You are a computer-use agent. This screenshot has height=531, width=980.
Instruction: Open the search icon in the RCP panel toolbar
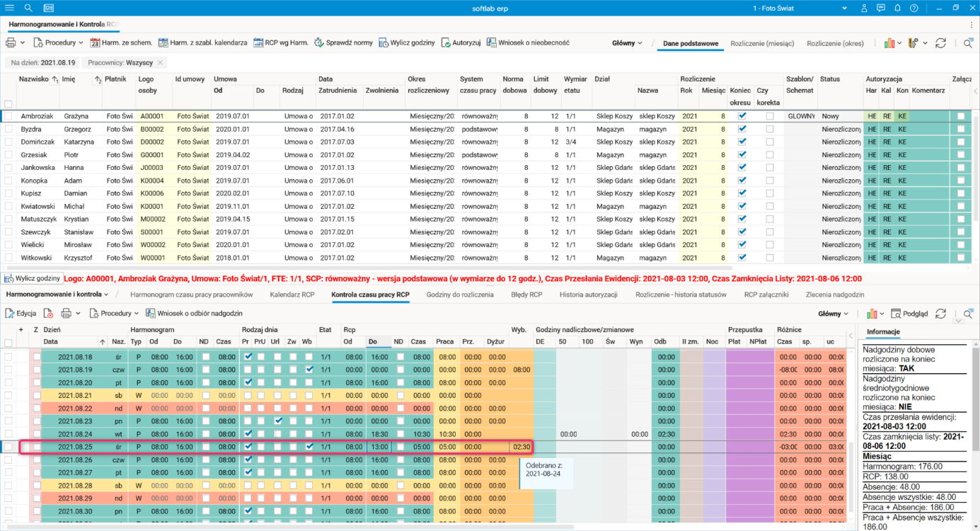(968, 313)
